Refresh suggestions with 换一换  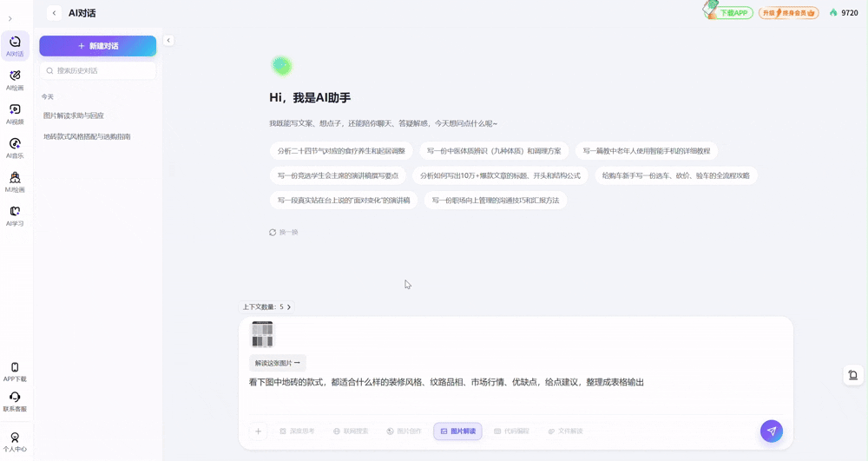(x=284, y=233)
